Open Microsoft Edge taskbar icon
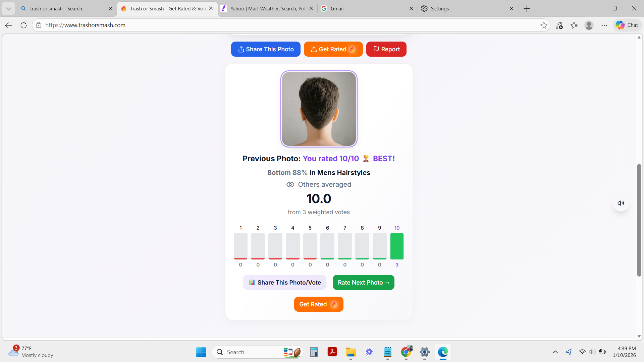This screenshot has width=644, height=362. pos(443,352)
